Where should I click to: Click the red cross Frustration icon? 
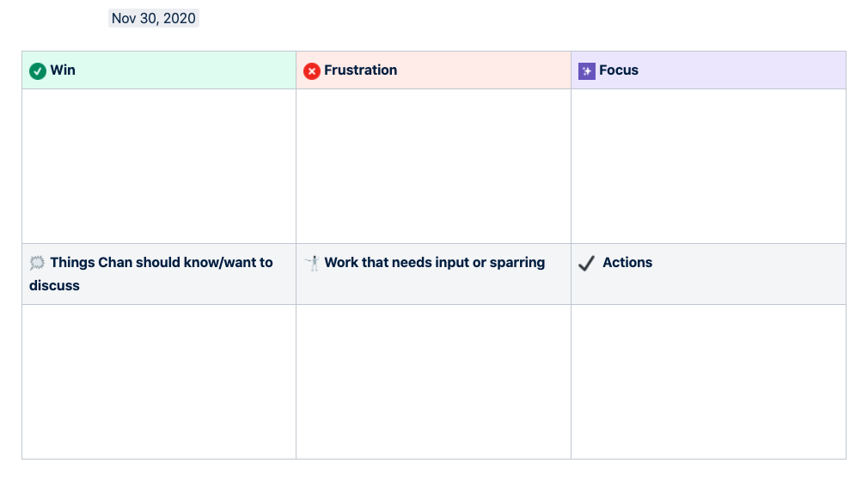312,70
